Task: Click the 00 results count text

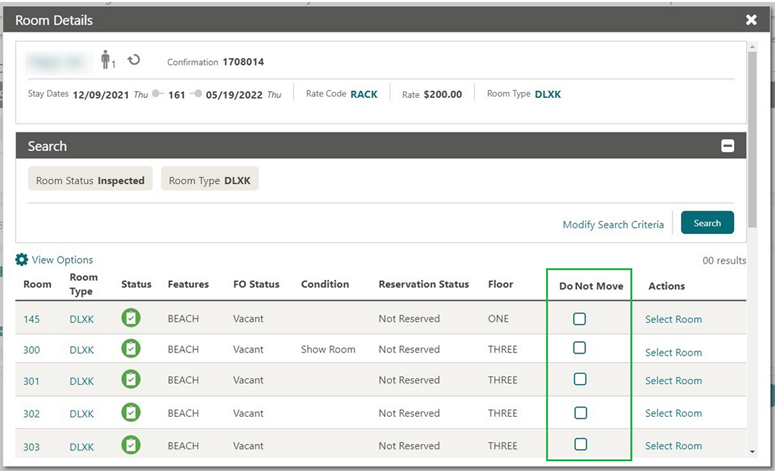Action: pos(724,260)
